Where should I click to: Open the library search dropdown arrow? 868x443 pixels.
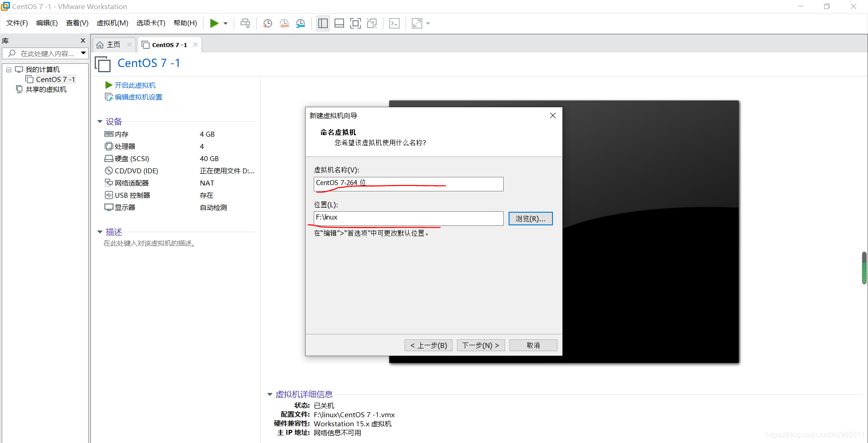84,53
